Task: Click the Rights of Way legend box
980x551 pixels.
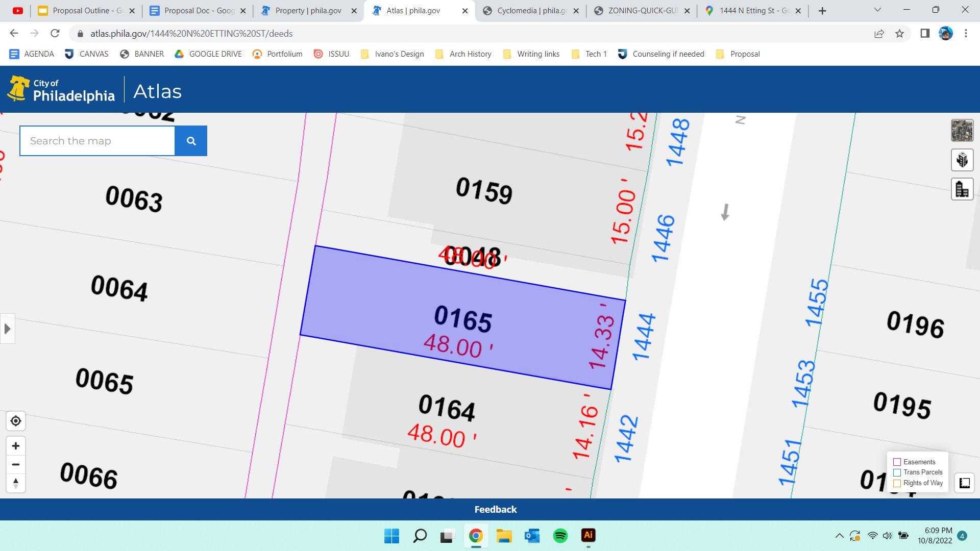Action: [x=897, y=483]
